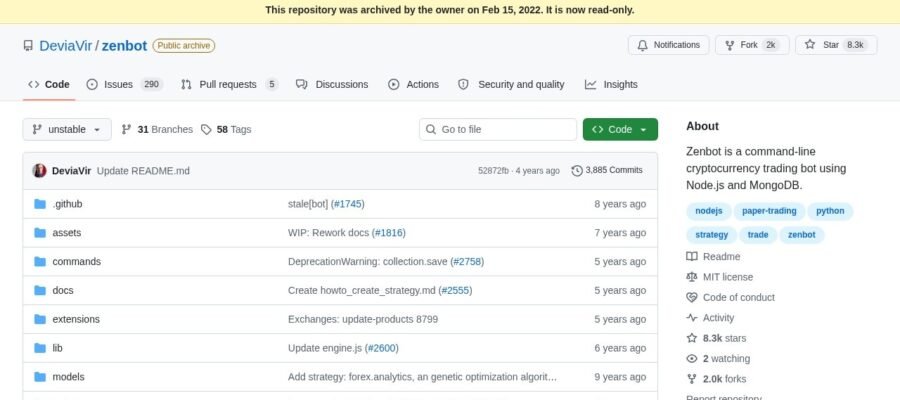Open pull request #2758 link
The height and width of the screenshot is (400, 900).
point(467,262)
